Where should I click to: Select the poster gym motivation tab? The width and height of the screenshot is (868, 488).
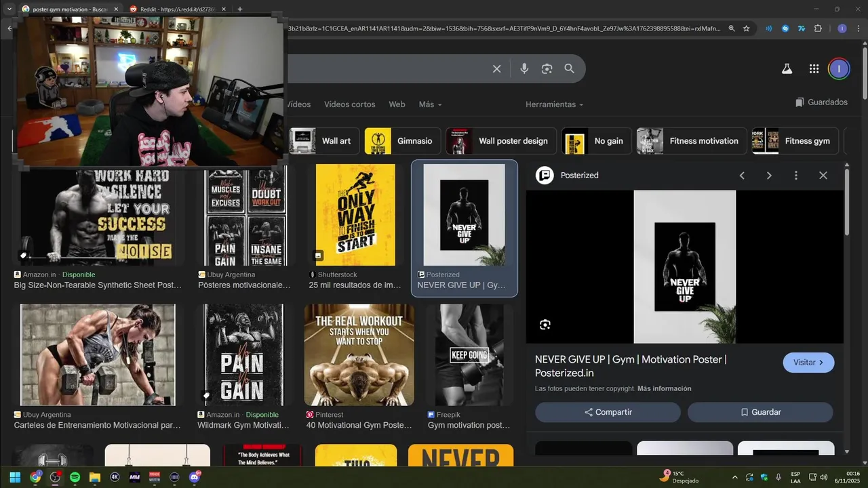69,9
